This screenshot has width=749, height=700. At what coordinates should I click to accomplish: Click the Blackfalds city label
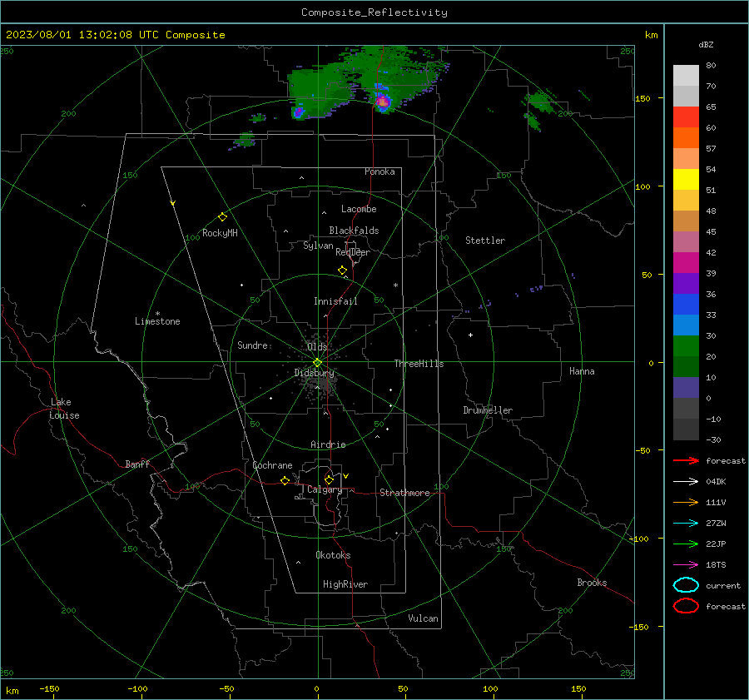(x=354, y=231)
